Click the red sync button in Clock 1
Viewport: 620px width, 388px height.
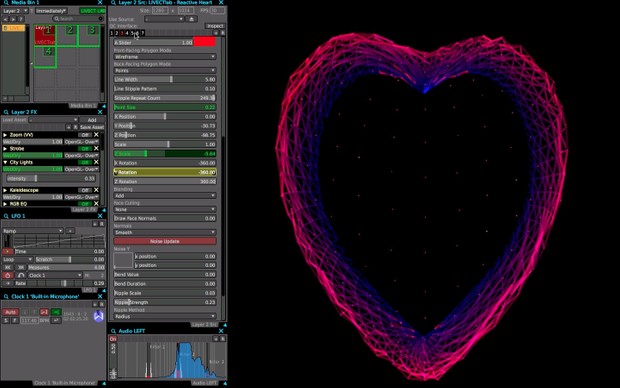(44, 312)
